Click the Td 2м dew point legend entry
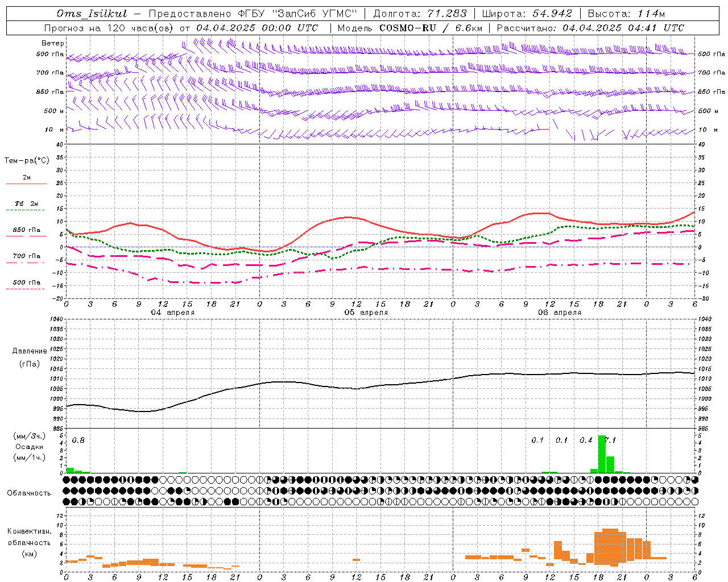Screen dimensions: 728x582 pyautogui.click(x=27, y=203)
